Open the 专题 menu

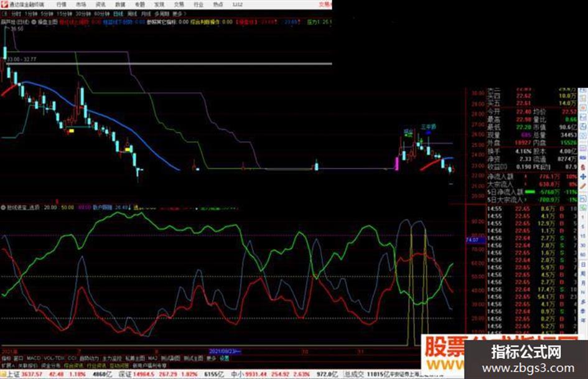pyautogui.click(x=139, y=4)
